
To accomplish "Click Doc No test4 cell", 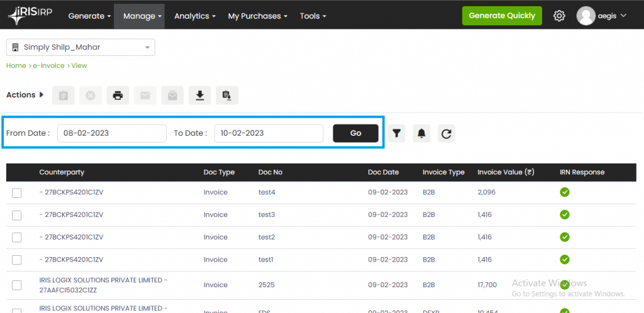I will 267,192.
